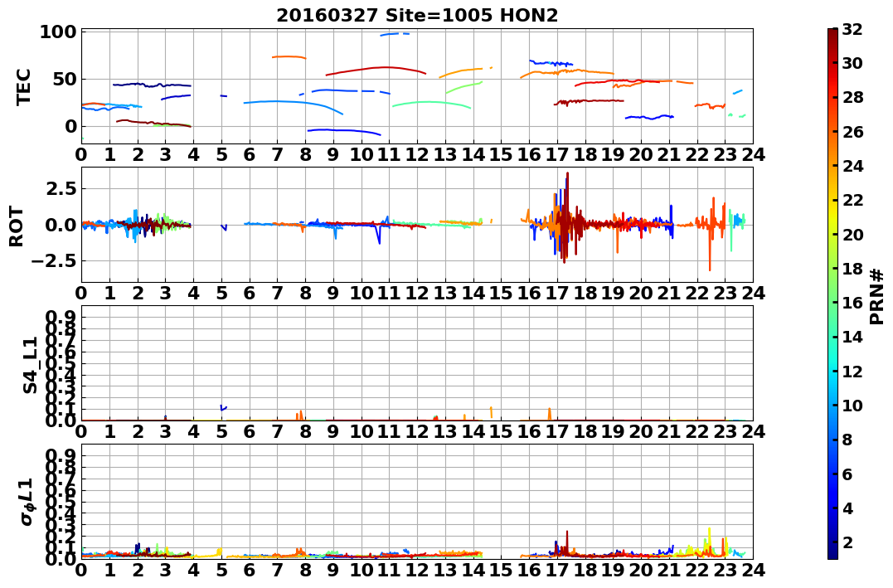Select the 2 tick on the PRN# colorbar

848,542
